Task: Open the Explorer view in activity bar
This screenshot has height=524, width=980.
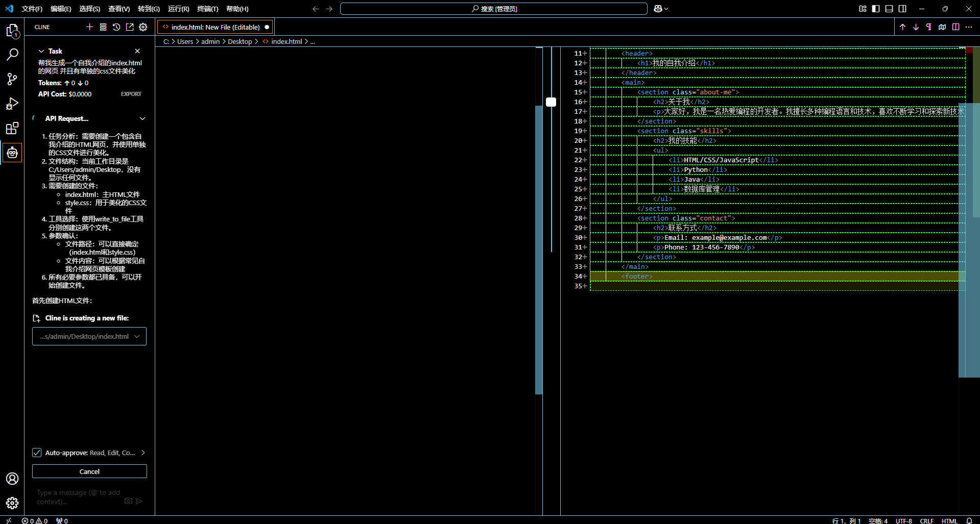Action: 12,31
